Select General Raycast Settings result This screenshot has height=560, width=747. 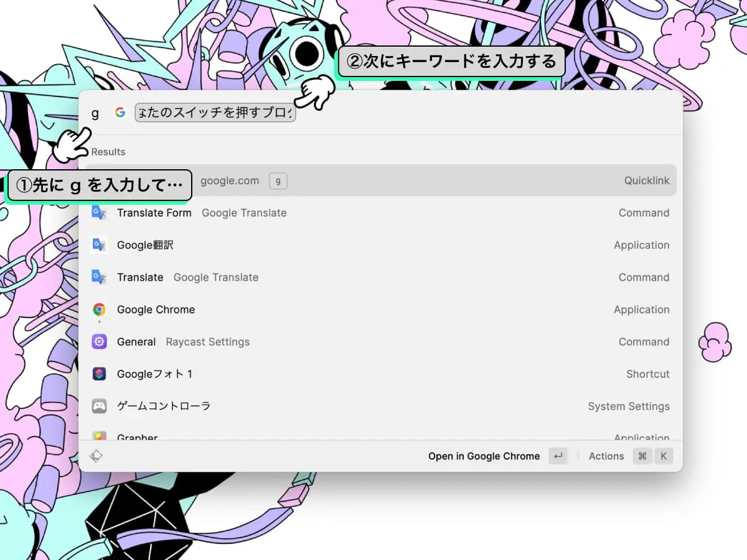(x=380, y=342)
